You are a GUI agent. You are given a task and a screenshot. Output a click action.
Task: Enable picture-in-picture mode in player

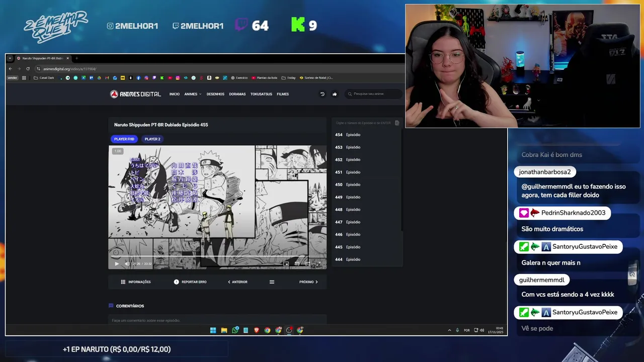click(286, 263)
